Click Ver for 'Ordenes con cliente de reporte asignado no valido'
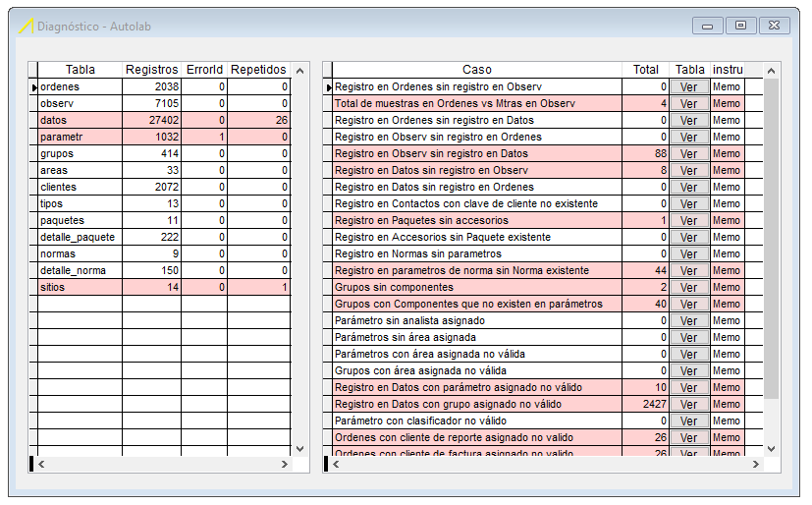Viewport: 812px width, 505px height. tap(689, 437)
